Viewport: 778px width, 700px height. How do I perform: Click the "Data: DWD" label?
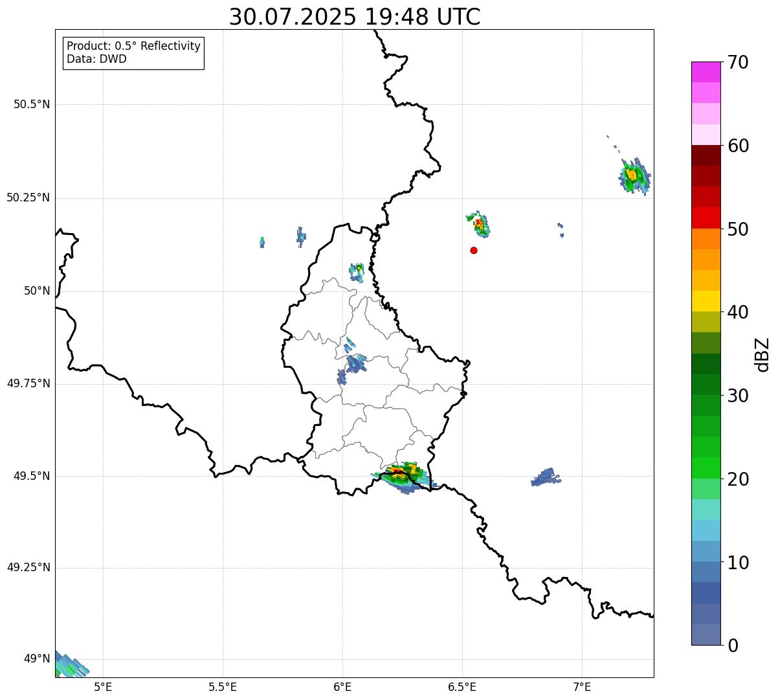96,60
